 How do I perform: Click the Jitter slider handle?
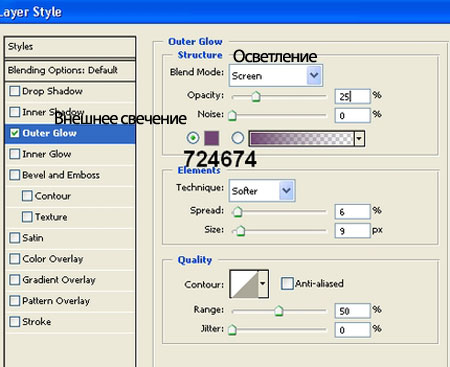click(232, 330)
